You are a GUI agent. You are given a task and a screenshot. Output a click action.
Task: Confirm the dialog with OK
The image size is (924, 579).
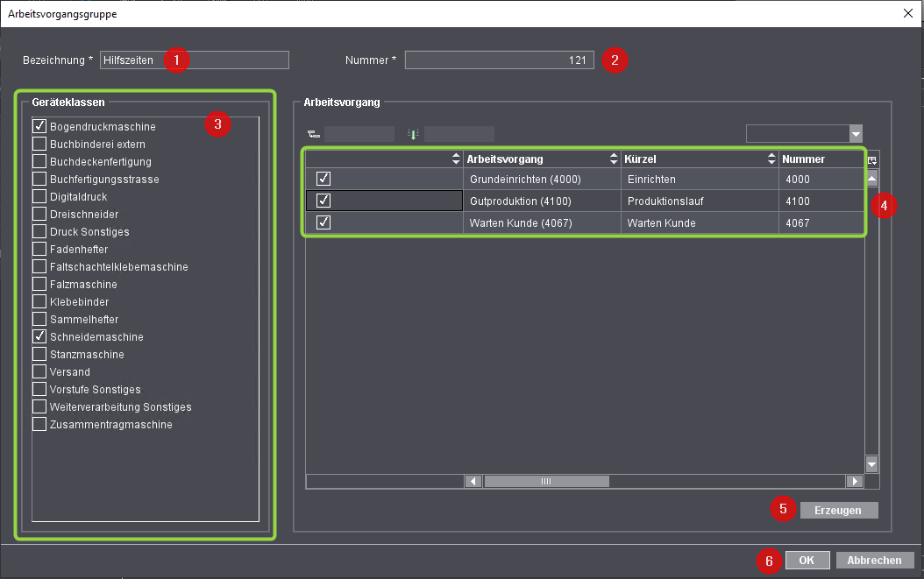[807, 560]
